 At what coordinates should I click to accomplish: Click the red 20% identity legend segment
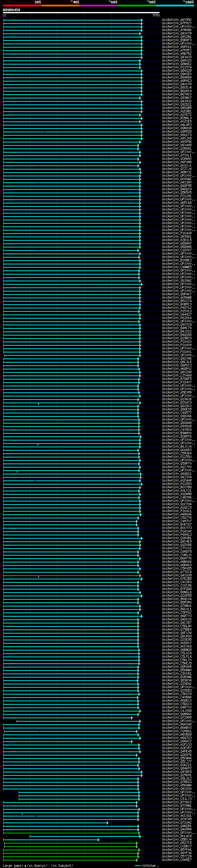pos(22,6)
